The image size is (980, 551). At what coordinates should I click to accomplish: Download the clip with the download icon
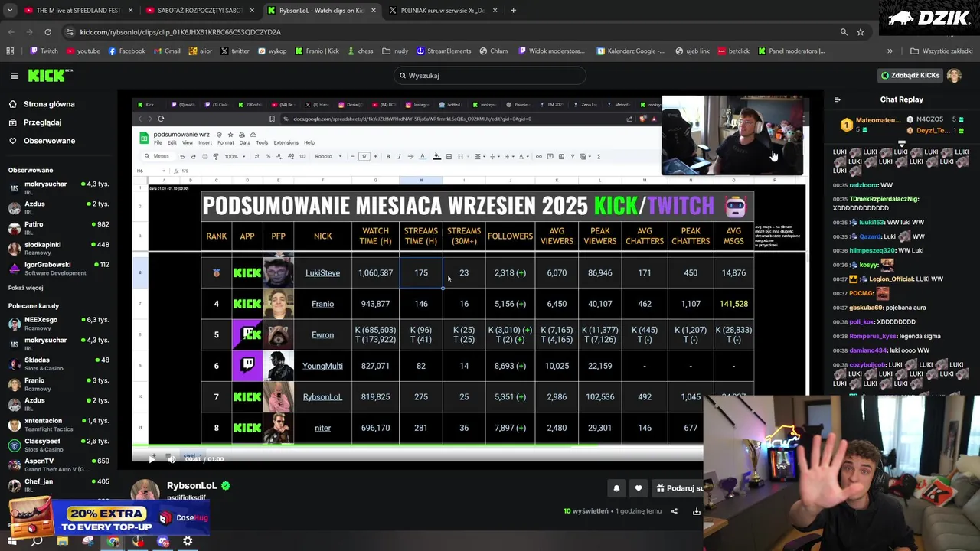(x=697, y=511)
